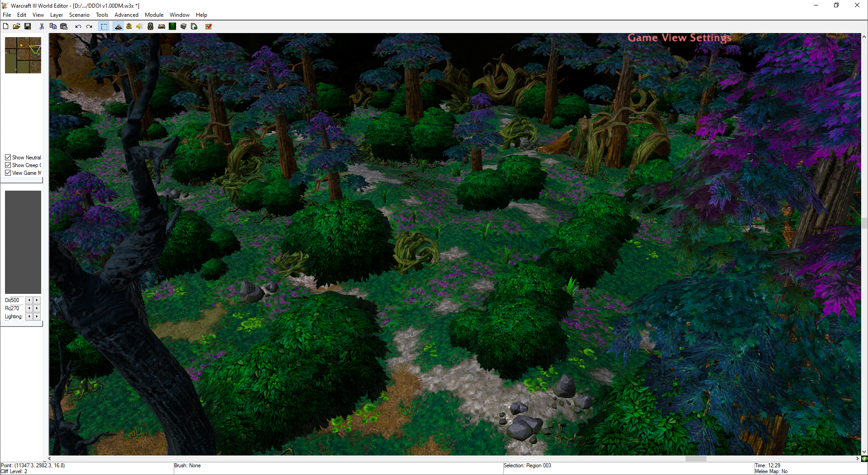
Task: Click the vertical scrollbar thumb
Action: [864, 223]
